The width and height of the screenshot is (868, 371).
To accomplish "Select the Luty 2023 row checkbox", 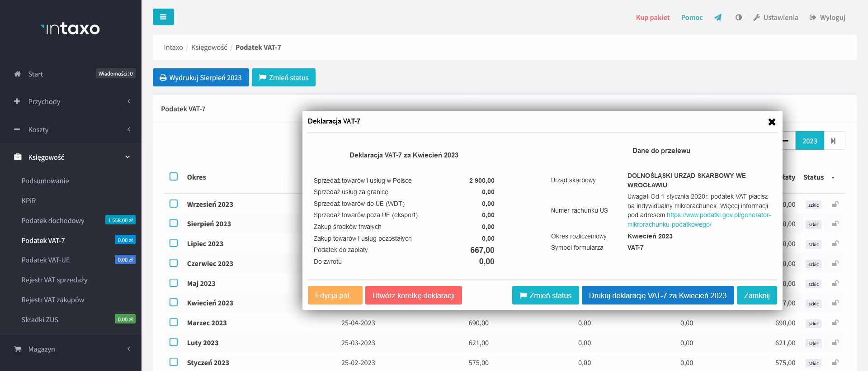I will 174,342.
